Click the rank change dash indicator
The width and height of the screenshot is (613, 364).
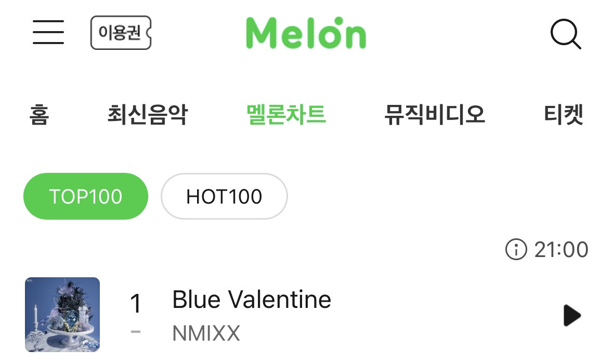[136, 331]
